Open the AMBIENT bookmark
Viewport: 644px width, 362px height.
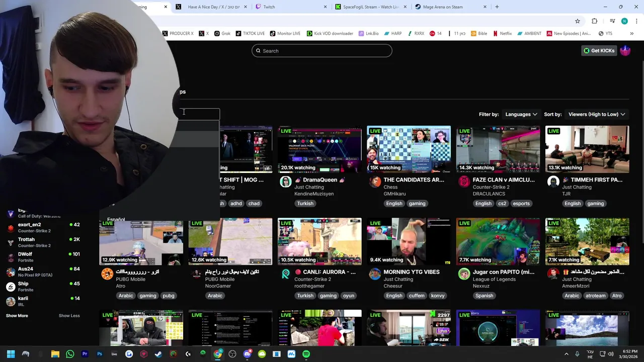point(529,34)
